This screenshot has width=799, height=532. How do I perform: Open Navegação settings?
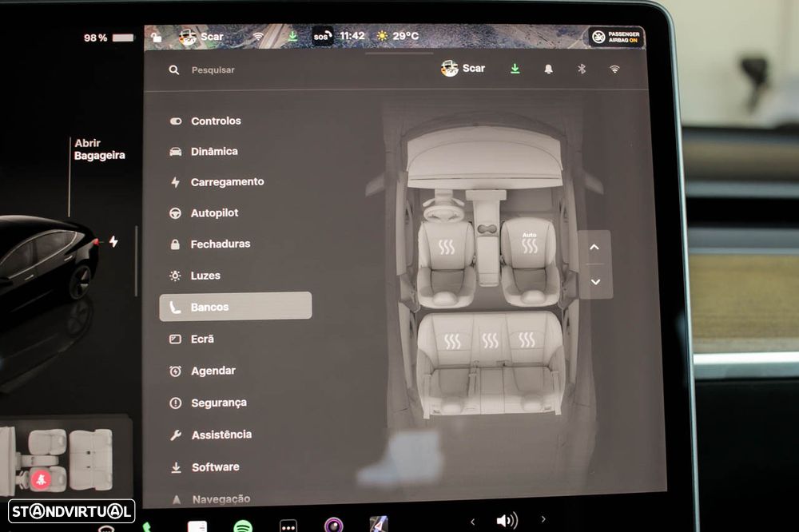click(210, 499)
